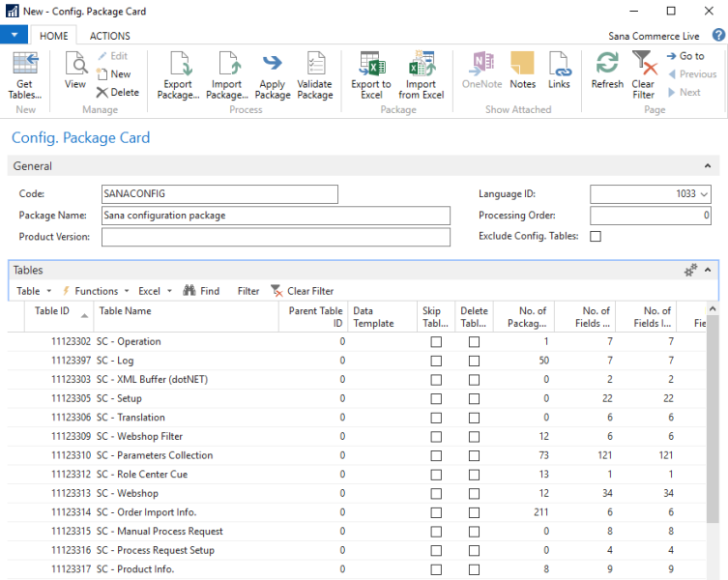728x580 pixels.
Task: Collapse the Tables section
Action: (x=708, y=270)
